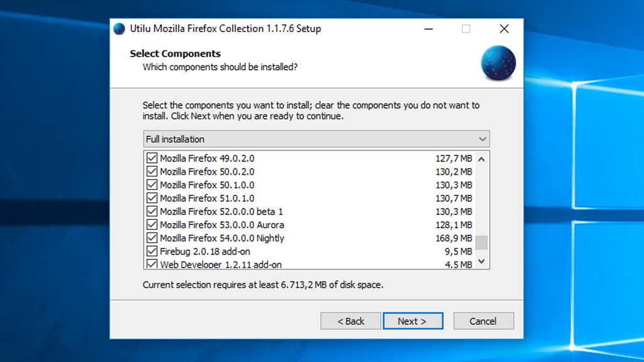Select the Mozilla Firefox 51.0.1.0 label

tap(207, 198)
